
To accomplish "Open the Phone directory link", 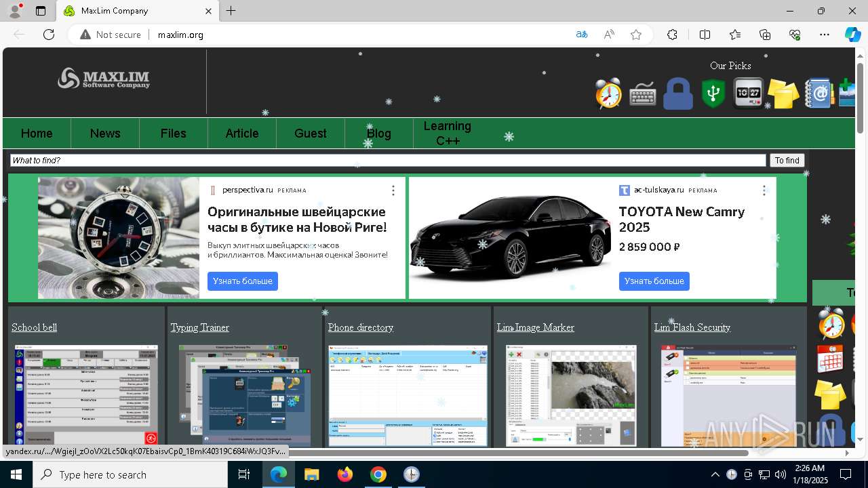I will pyautogui.click(x=361, y=327).
